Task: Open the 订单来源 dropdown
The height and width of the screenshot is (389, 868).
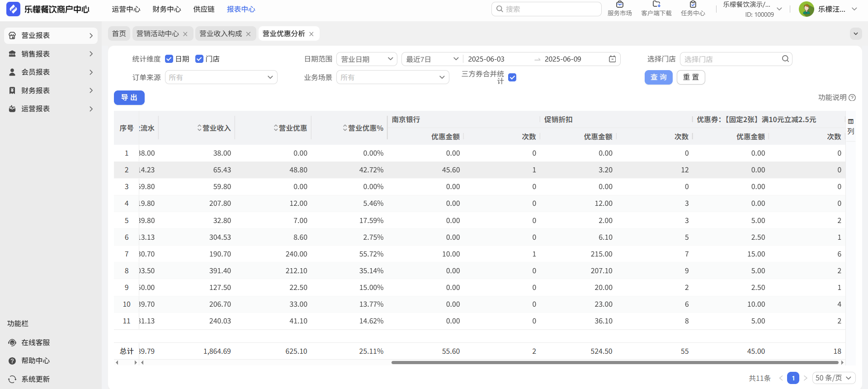Action: [221, 77]
